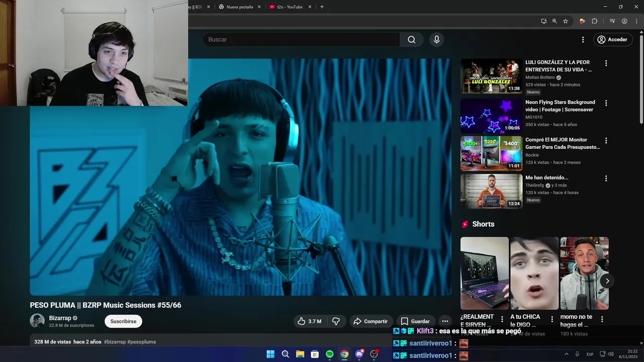
Task: Click the #bizarrap hashtag
Action: [115, 342]
